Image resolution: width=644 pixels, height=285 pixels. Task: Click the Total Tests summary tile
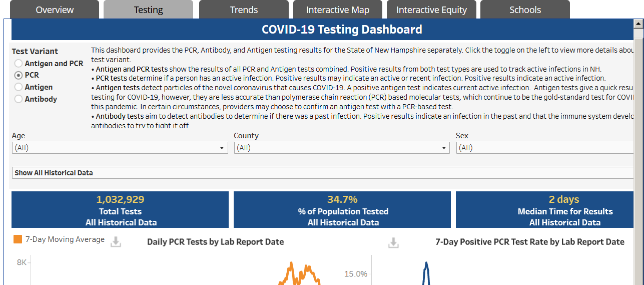tap(120, 210)
